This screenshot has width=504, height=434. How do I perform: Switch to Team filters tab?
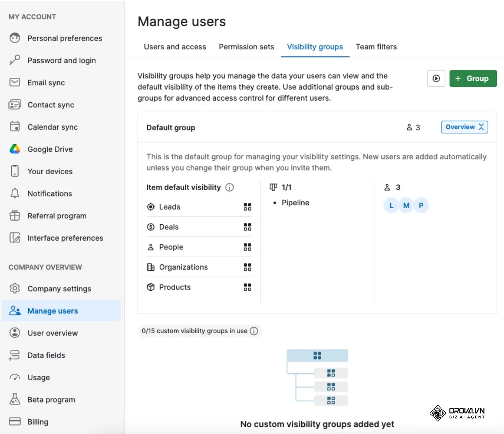coord(376,47)
